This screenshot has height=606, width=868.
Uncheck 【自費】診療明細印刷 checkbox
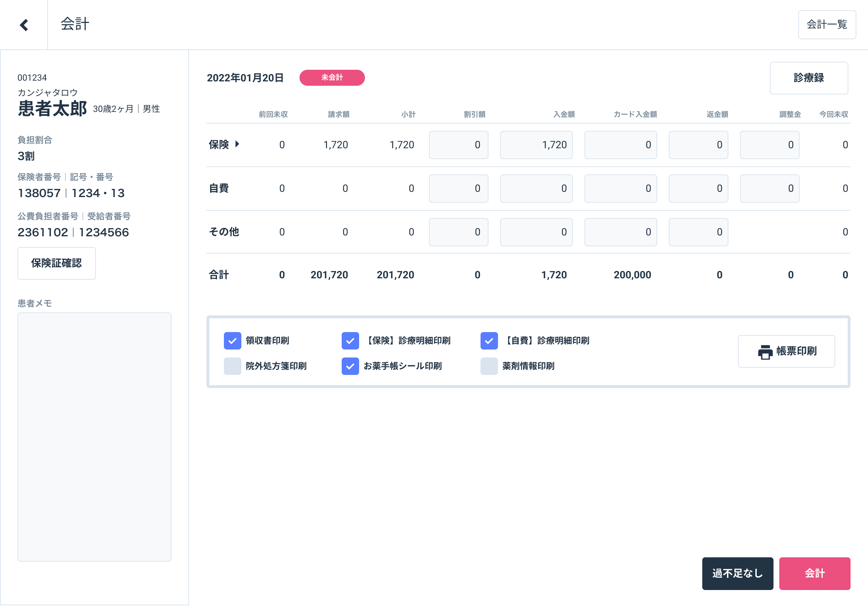[489, 341]
